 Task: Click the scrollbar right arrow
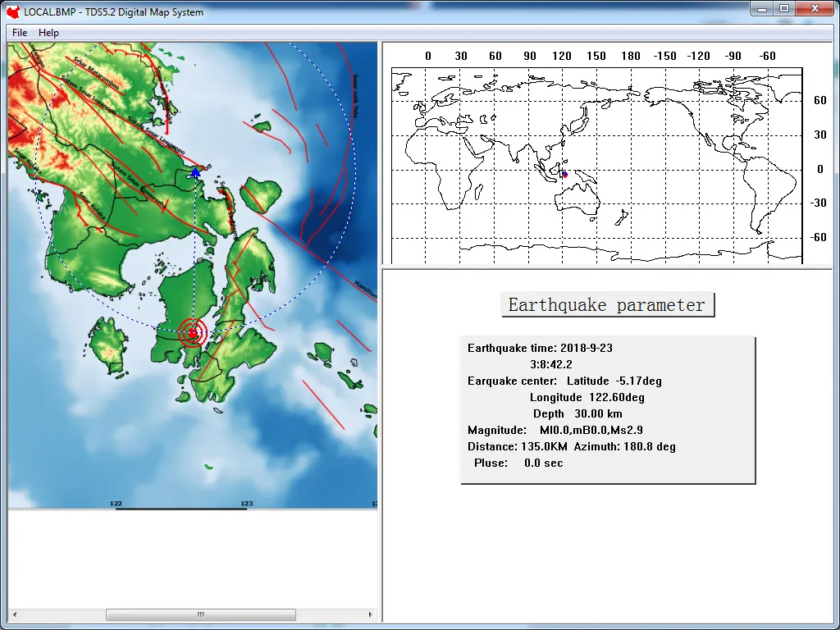pyautogui.click(x=372, y=614)
